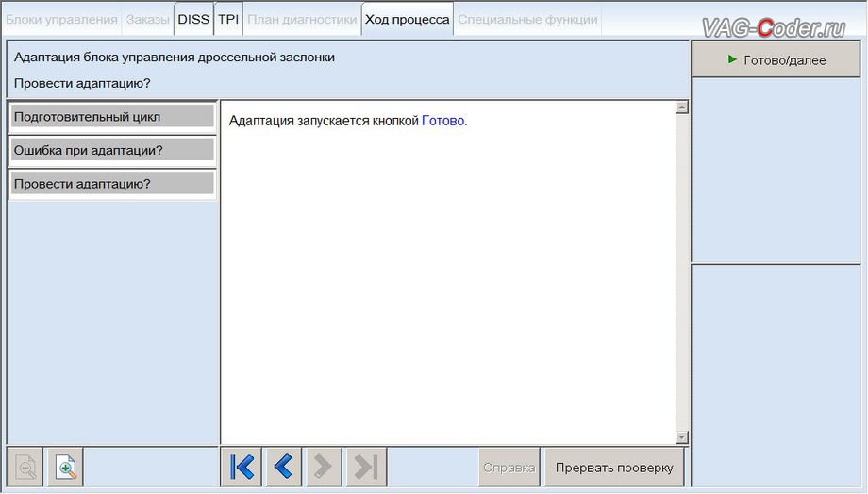Screen dimensions: 868x494
Task: Open the TPI tab
Action: pos(228,20)
